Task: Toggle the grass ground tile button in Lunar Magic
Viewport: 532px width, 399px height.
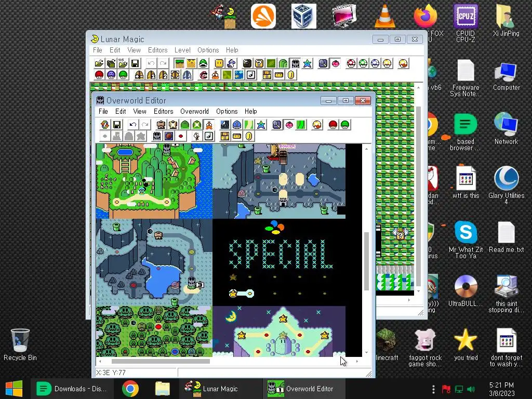Action: pos(179,63)
